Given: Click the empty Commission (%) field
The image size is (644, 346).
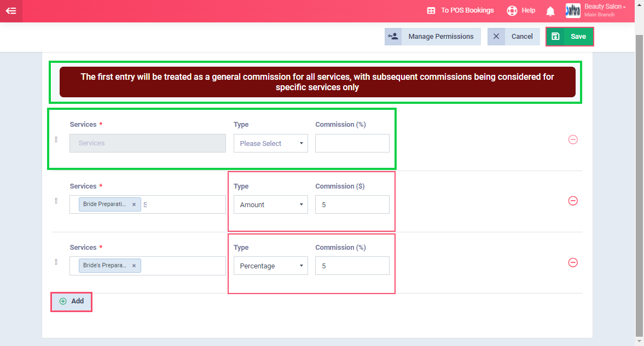Looking at the screenshot, I should 352,143.
